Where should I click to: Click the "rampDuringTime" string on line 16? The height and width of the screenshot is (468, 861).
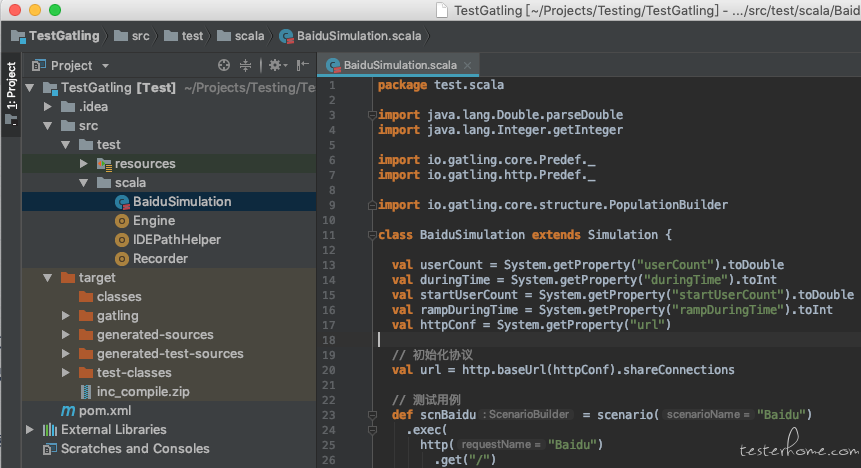click(x=729, y=310)
